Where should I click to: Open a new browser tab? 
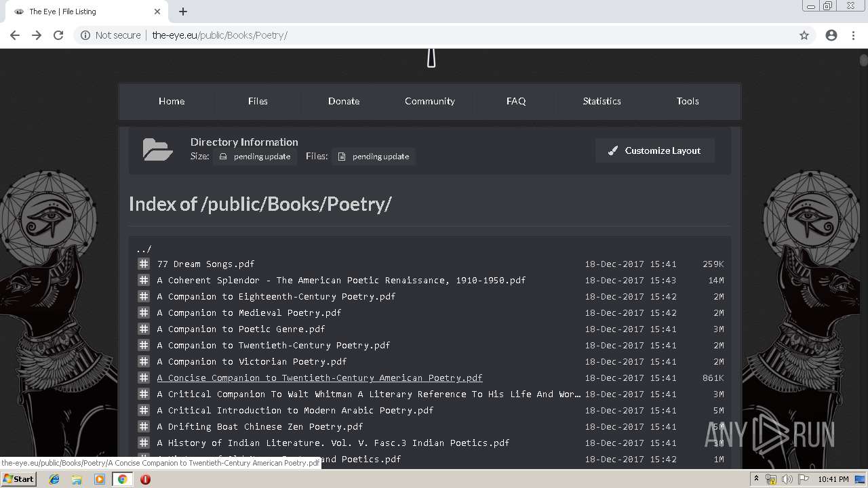pos(183,12)
